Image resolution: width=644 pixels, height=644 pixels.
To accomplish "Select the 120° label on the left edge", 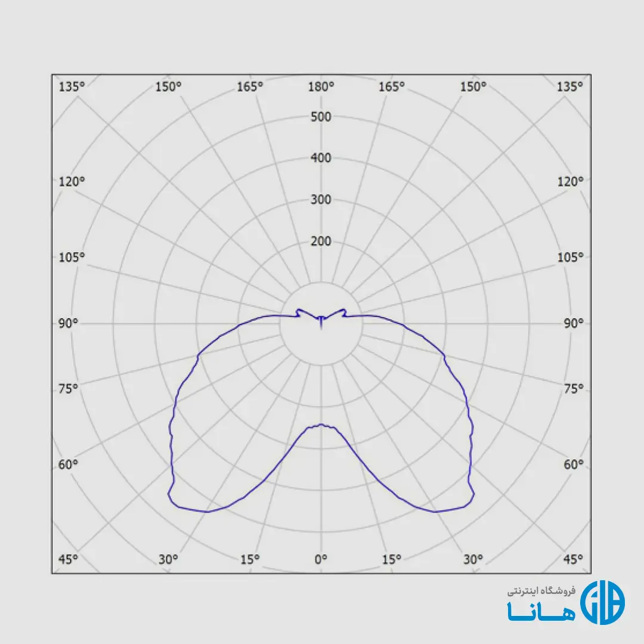I will point(72,181).
